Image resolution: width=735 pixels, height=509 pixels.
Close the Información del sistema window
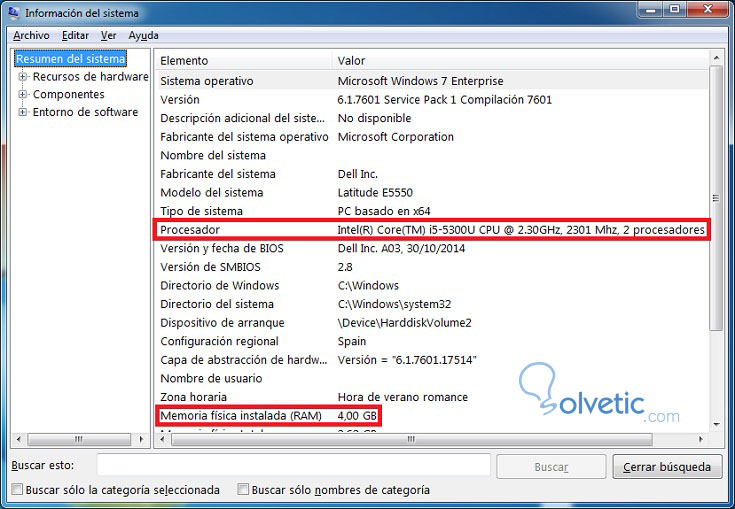pyautogui.click(x=708, y=9)
